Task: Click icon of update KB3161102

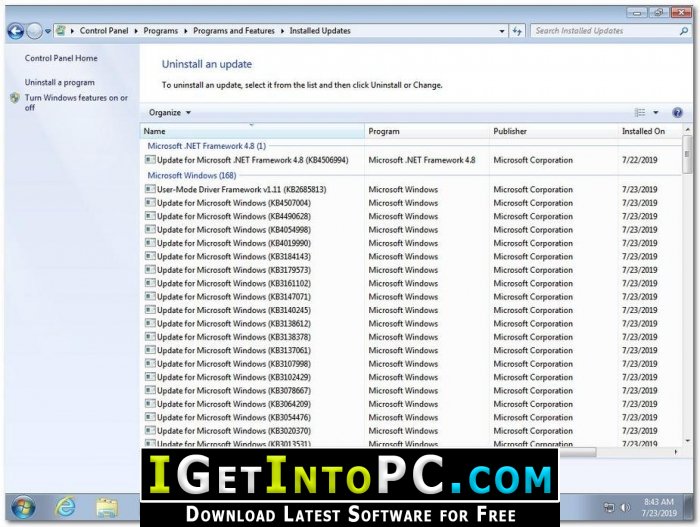Action: (x=150, y=283)
